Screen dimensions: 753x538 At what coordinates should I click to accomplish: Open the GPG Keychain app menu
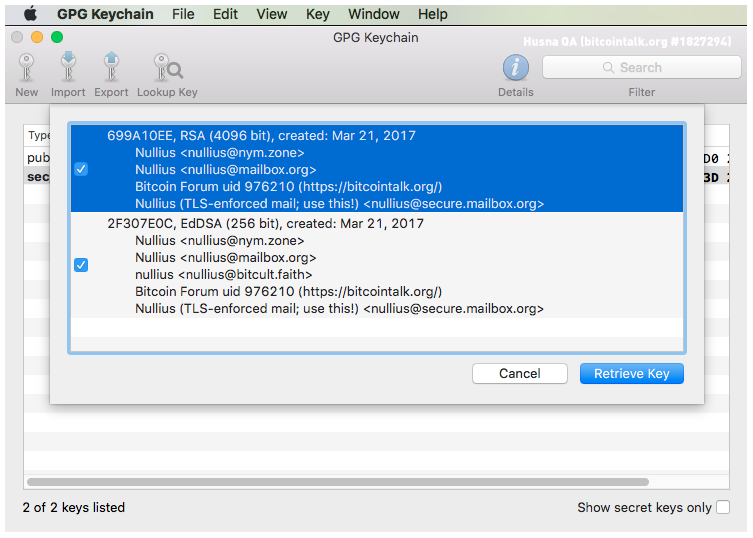click(105, 14)
